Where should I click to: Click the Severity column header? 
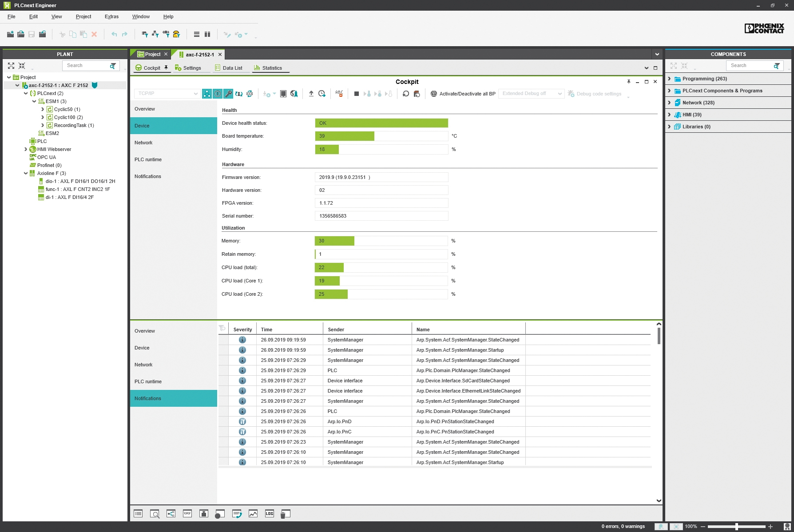click(x=242, y=330)
